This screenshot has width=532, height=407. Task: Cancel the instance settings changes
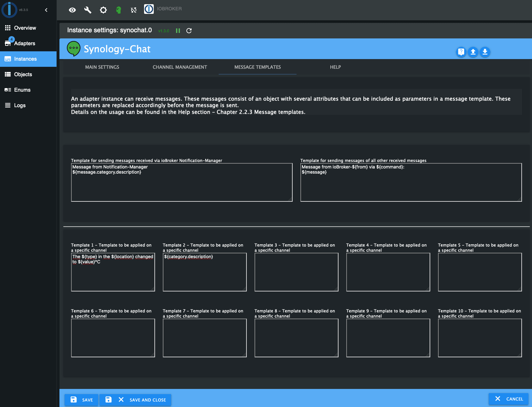pos(508,399)
